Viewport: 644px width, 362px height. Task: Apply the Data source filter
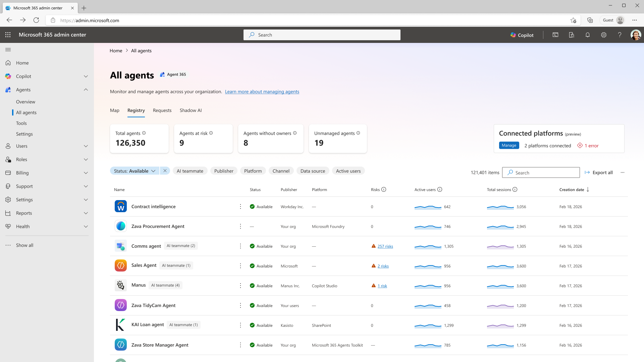click(x=313, y=171)
